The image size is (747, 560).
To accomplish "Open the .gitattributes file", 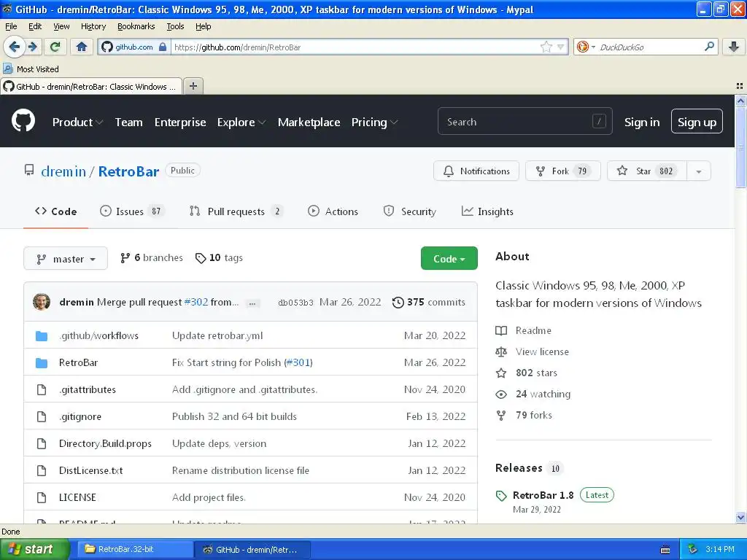I will point(88,389).
